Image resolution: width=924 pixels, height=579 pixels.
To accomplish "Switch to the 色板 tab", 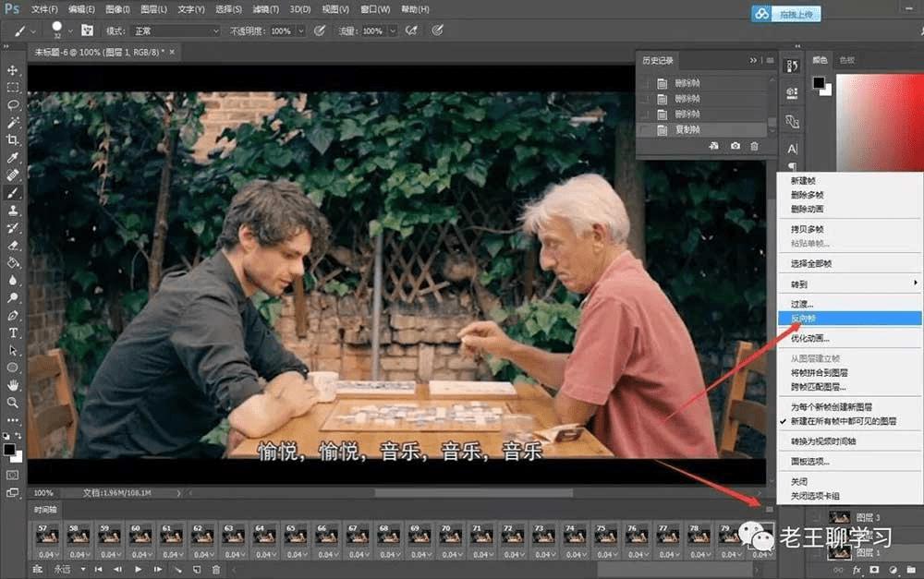I will pos(846,60).
